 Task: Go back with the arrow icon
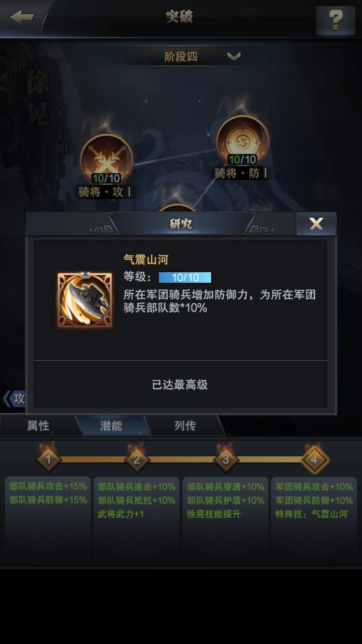pos(22,17)
